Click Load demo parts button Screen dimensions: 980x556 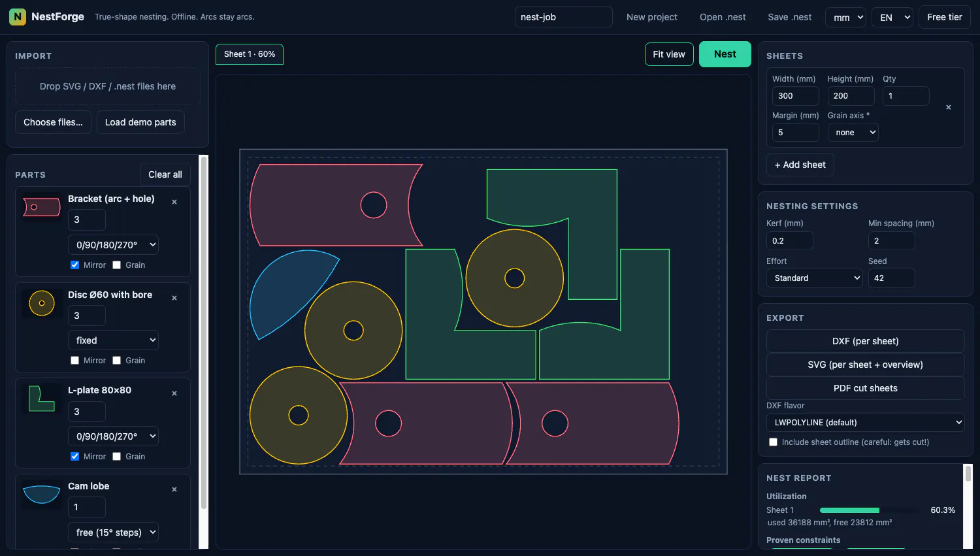click(x=140, y=122)
